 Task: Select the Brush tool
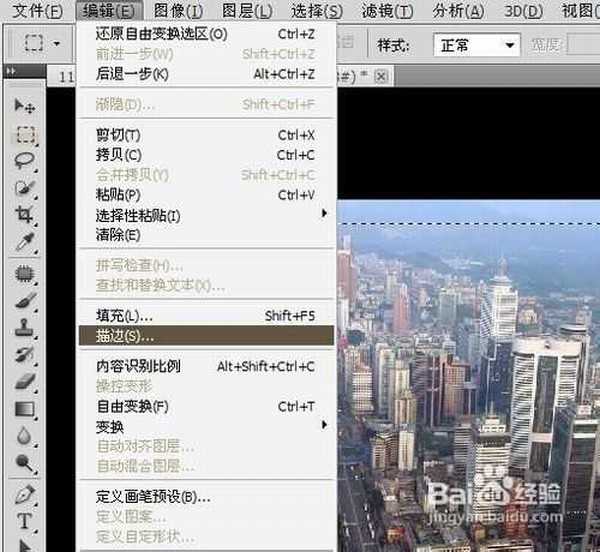[25, 299]
